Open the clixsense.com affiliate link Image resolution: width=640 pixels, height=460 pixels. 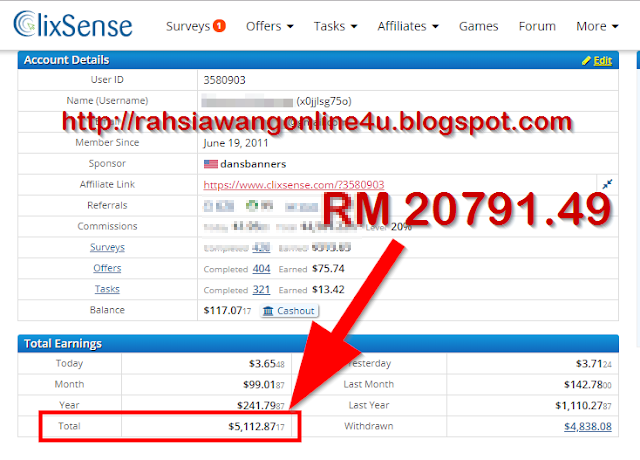click(x=294, y=185)
